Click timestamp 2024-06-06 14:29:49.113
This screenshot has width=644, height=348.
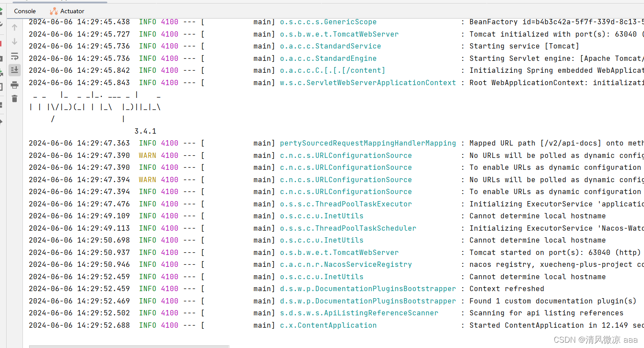point(79,228)
